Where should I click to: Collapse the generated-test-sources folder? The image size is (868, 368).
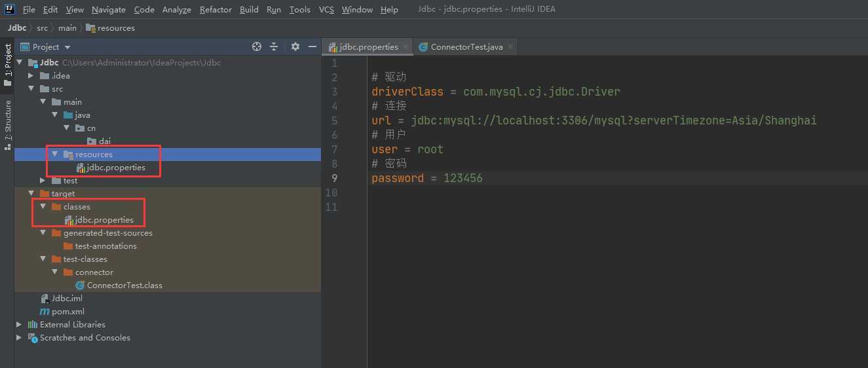click(x=43, y=233)
